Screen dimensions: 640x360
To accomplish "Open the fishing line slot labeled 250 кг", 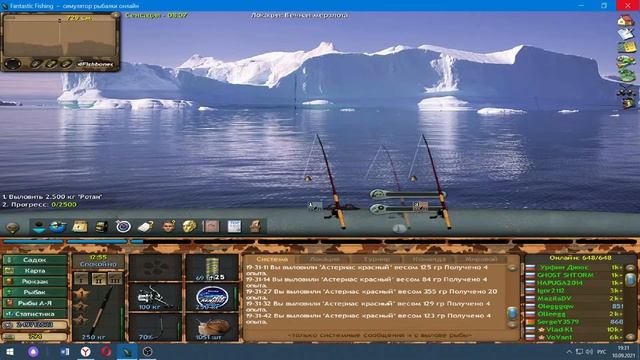I will click(x=212, y=297).
